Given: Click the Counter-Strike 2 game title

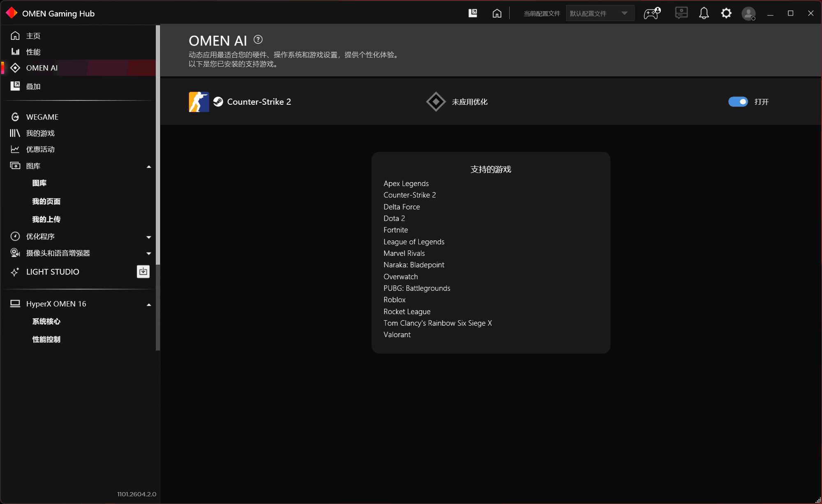Looking at the screenshot, I should pos(259,102).
